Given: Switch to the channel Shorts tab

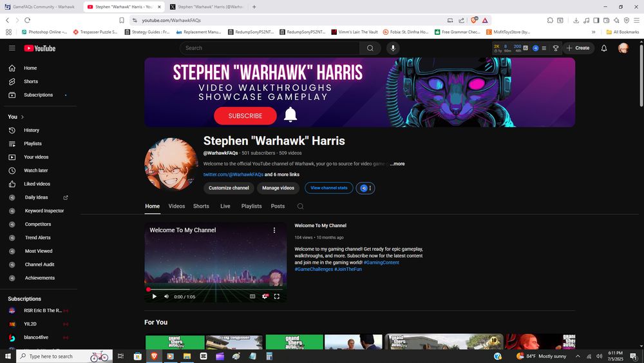Looking at the screenshot, I should (201, 206).
